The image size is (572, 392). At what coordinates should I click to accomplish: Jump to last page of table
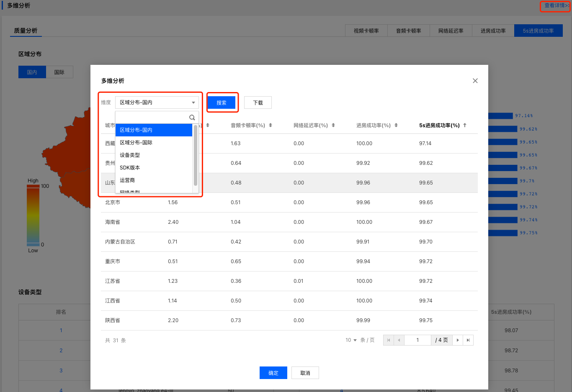tap(468, 340)
